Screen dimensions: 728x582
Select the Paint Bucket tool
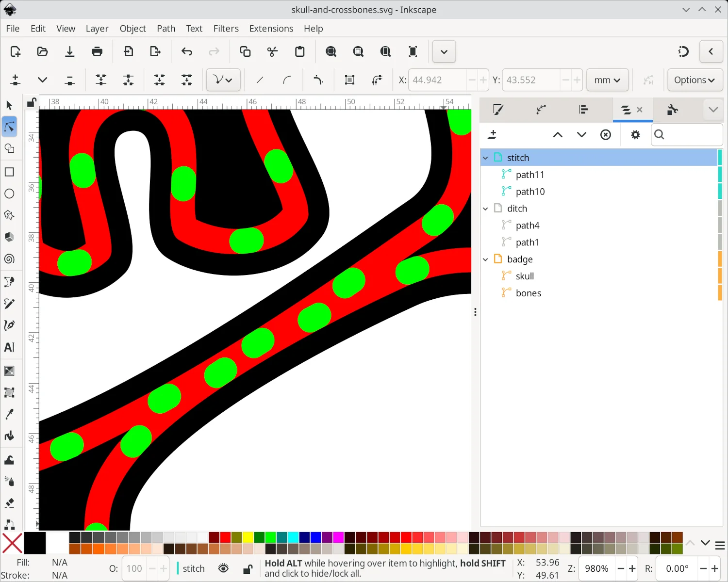[x=9, y=436]
